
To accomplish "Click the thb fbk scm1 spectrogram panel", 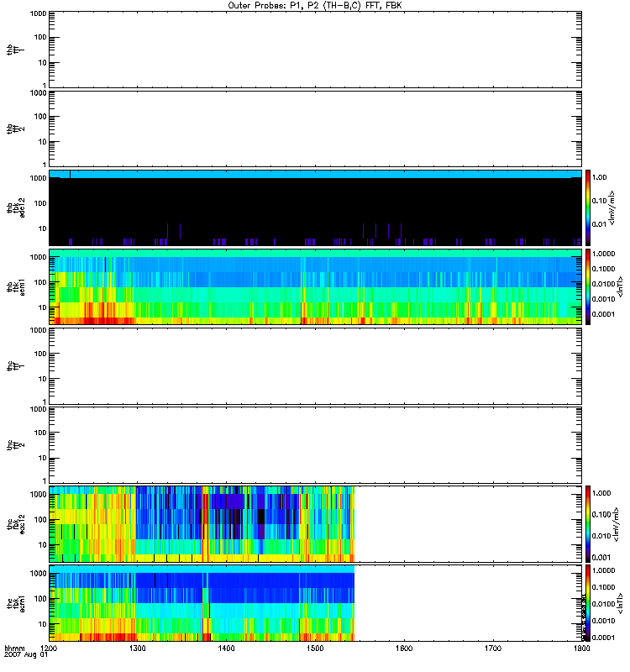I will 315,286.
